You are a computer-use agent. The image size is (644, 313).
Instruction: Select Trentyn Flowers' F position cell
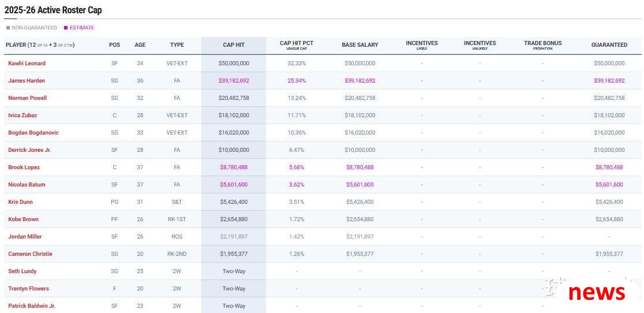[115, 288]
